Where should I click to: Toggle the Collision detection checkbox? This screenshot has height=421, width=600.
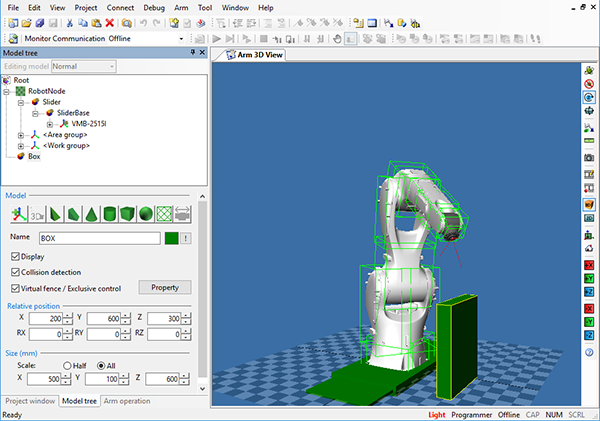pyautogui.click(x=14, y=271)
